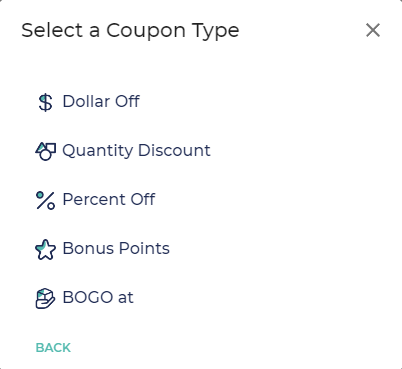
Task: Click the percent symbol icon
Action: pos(45,200)
